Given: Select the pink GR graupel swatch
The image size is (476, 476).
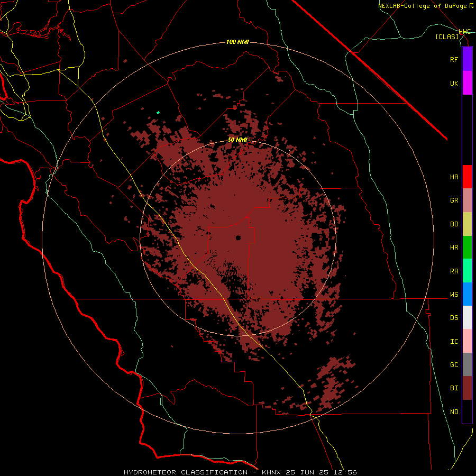Looking at the screenshot, I should (x=467, y=200).
